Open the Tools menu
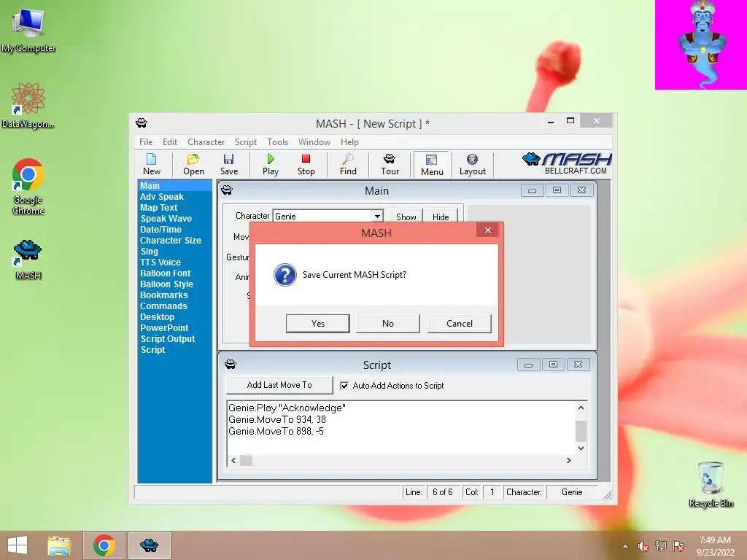 pos(277,142)
